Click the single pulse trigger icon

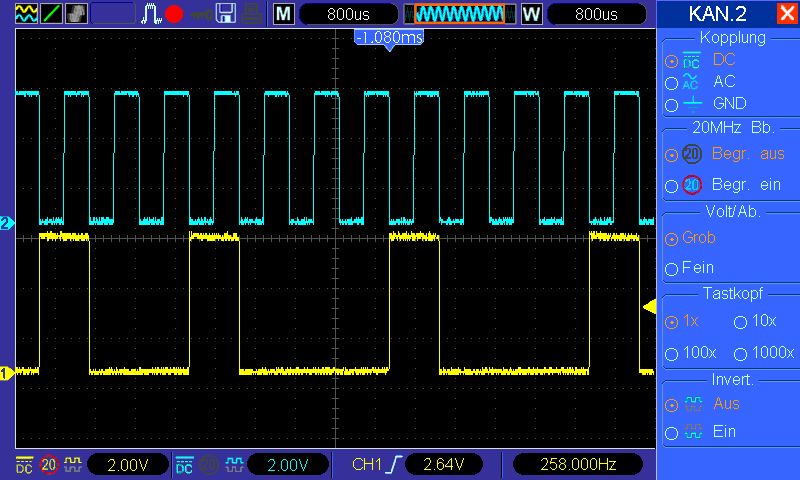pos(150,14)
